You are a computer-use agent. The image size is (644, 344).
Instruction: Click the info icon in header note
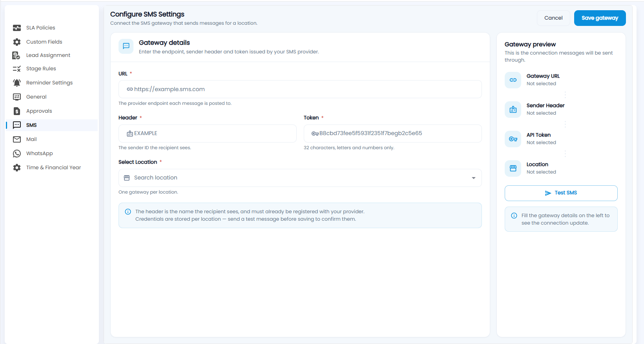pos(128,212)
